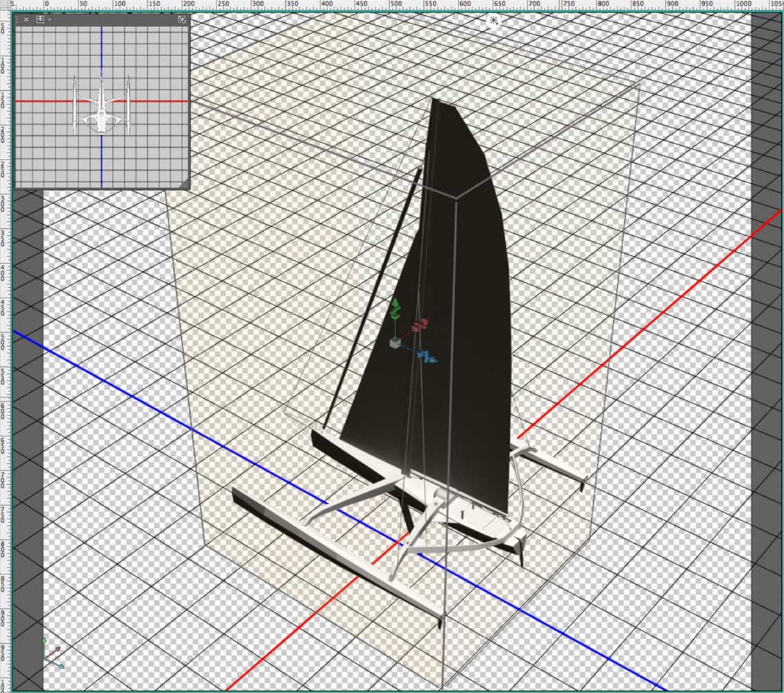The height and width of the screenshot is (693, 784).
Task: Click the red X-axis arrow tip of the 3D gizmo
Action: pyautogui.click(x=424, y=322)
